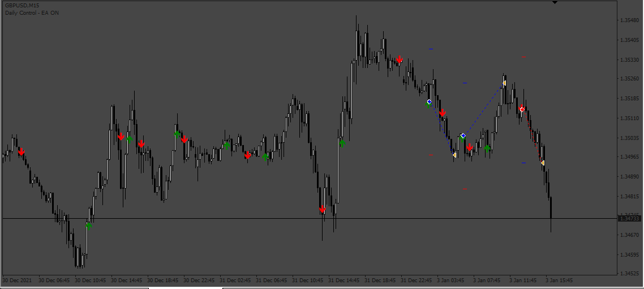
Task: Click price scale value 1.34890
Action: click(630, 177)
